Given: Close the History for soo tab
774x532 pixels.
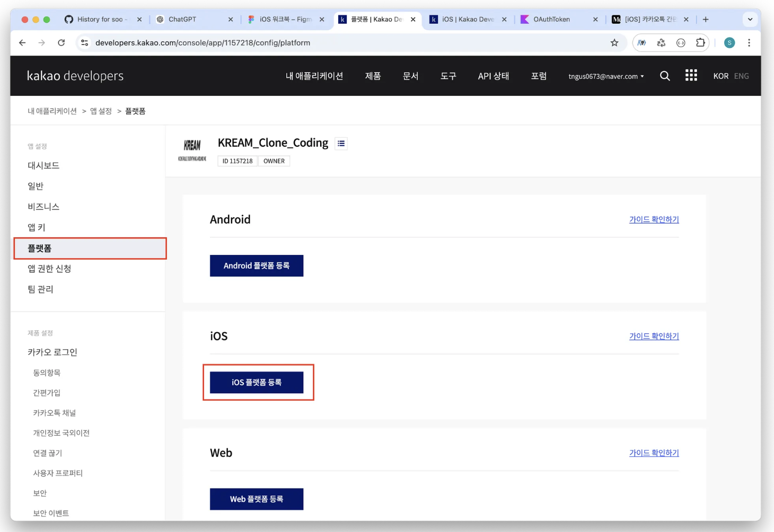Looking at the screenshot, I should coord(139,19).
